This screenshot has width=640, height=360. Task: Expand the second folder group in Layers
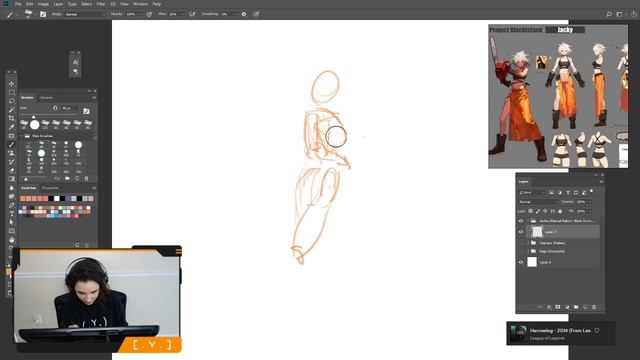click(528, 243)
